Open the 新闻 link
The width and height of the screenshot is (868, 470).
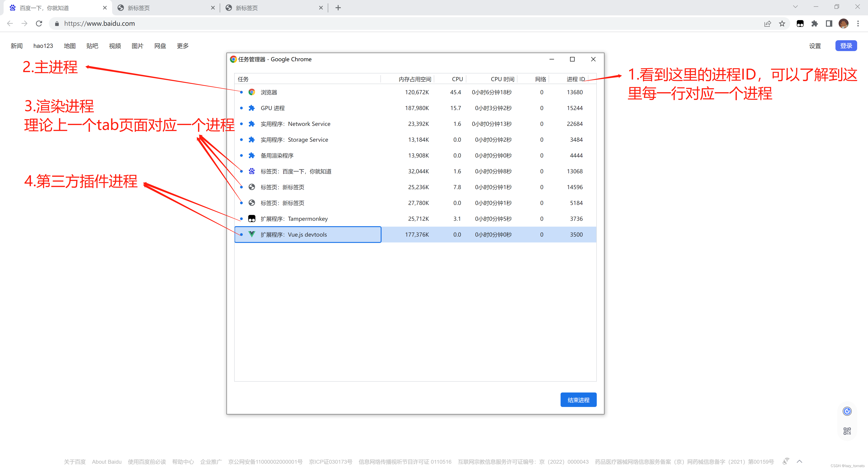(17, 46)
